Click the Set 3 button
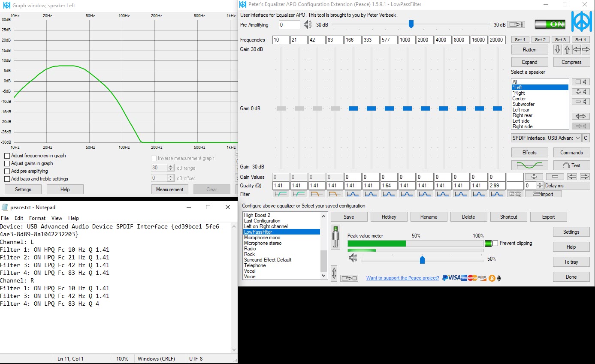Viewport: 595px width, 364px height. point(560,39)
